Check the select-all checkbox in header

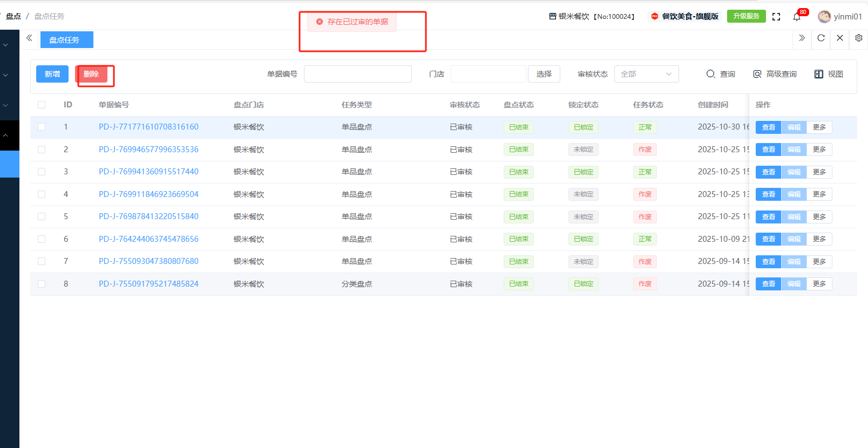tap(42, 105)
